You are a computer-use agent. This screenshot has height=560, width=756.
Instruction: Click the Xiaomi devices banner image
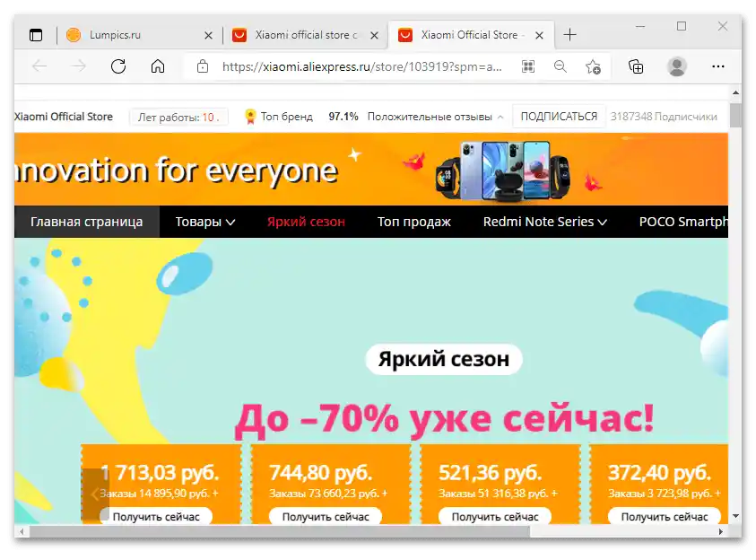[502, 171]
